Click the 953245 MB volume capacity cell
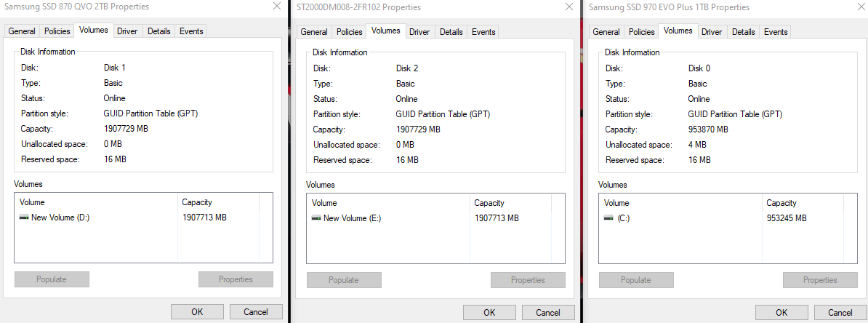This screenshot has width=868, height=323. tap(787, 218)
